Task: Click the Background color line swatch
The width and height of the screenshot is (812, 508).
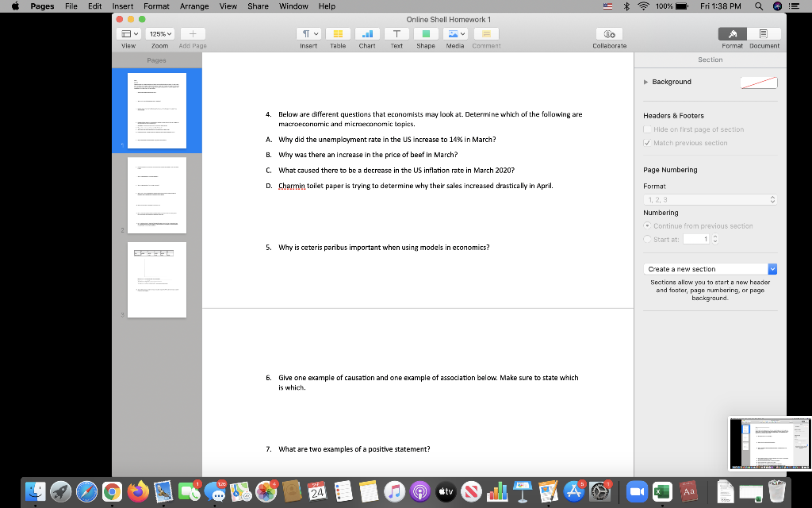Action: (x=758, y=81)
